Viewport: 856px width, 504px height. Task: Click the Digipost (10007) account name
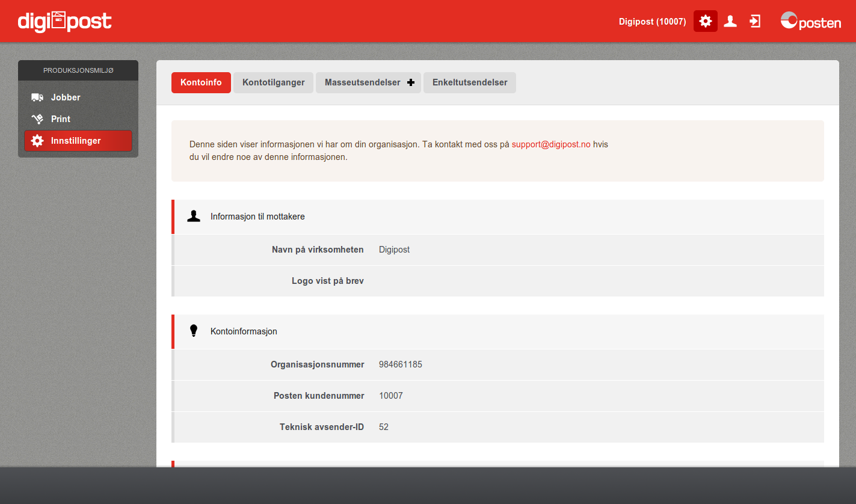pos(653,22)
